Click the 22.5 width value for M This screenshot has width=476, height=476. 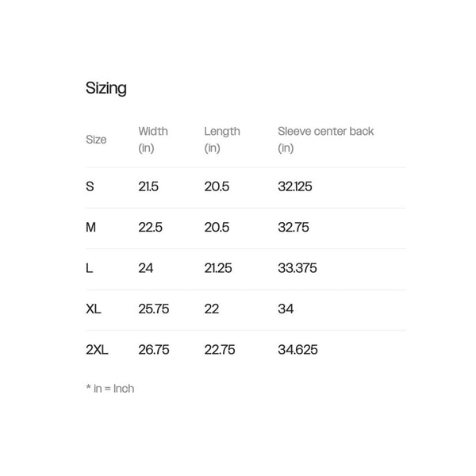click(x=150, y=227)
